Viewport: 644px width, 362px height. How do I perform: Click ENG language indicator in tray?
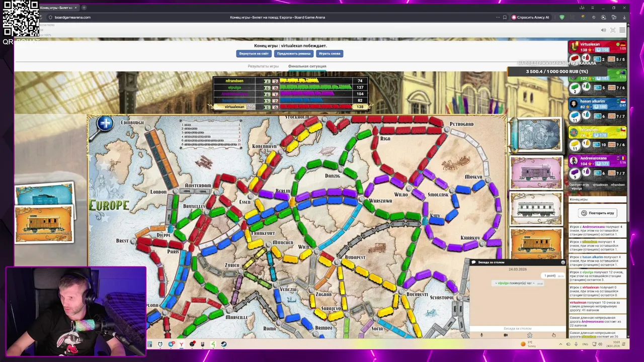585,344
